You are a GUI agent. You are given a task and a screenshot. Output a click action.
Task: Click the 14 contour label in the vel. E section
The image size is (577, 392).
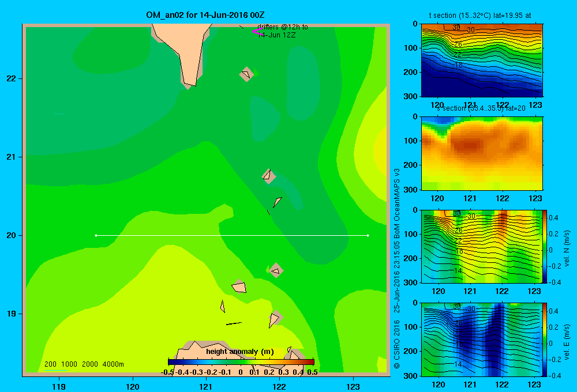tap(458, 364)
